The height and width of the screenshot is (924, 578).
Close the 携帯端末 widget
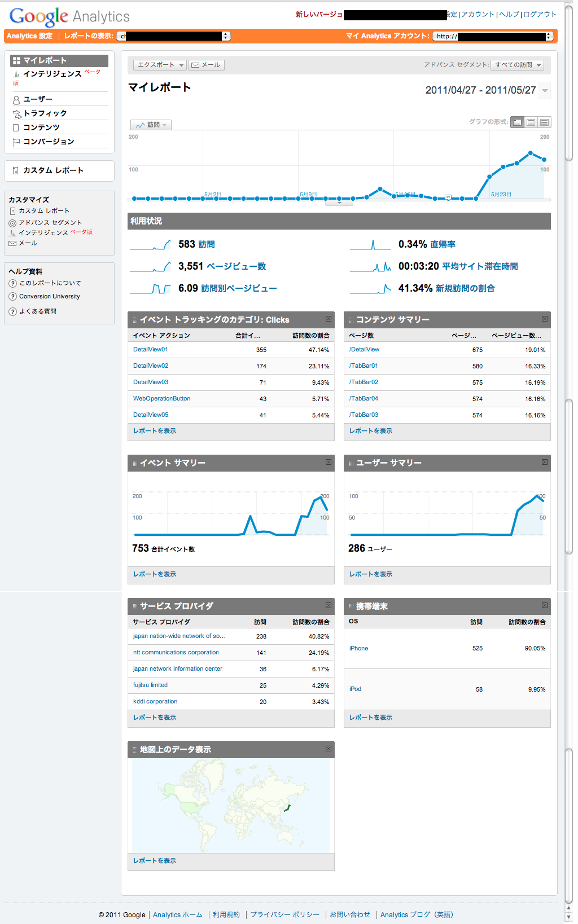point(545,605)
